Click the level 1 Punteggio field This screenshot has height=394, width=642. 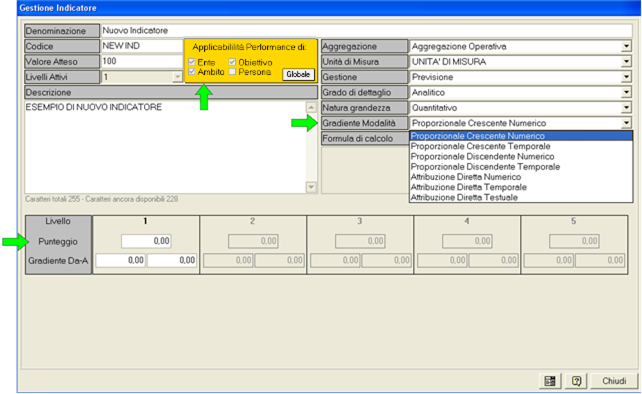[x=146, y=241]
